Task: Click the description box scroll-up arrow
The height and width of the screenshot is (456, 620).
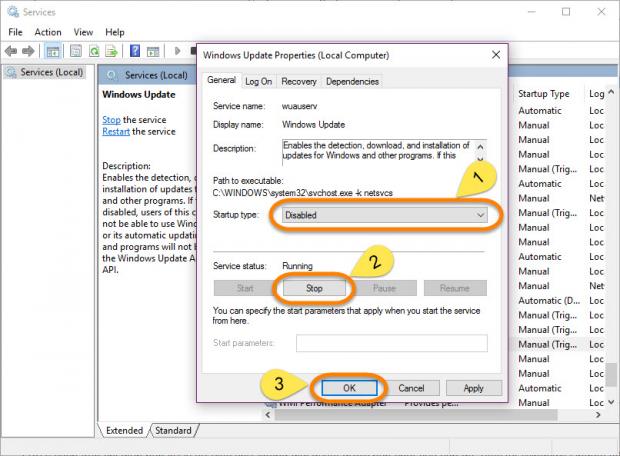Action: tap(480, 147)
